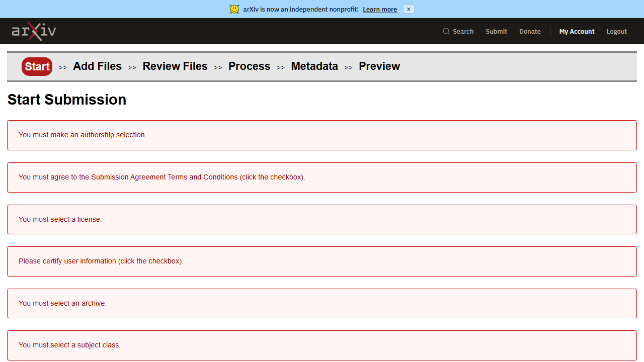Log out via the Logout link
The height and width of the screenshot is (362, 644).
click(616, 31)
